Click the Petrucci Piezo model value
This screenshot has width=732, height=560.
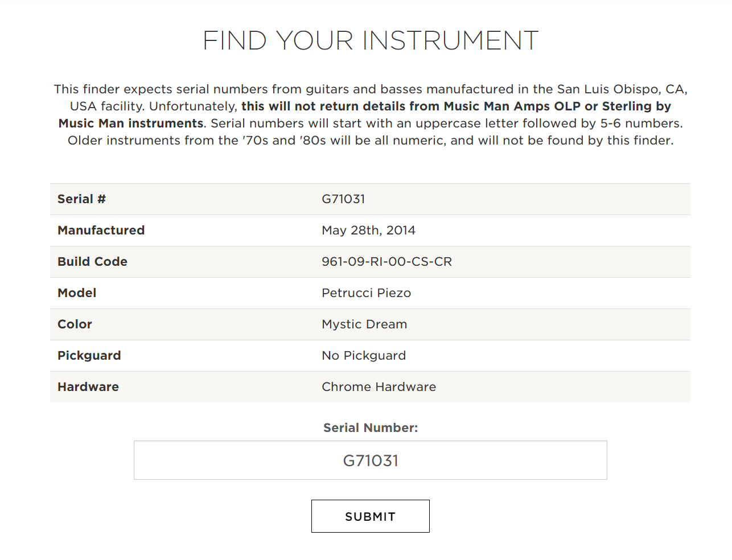click(x=366, y=293)
